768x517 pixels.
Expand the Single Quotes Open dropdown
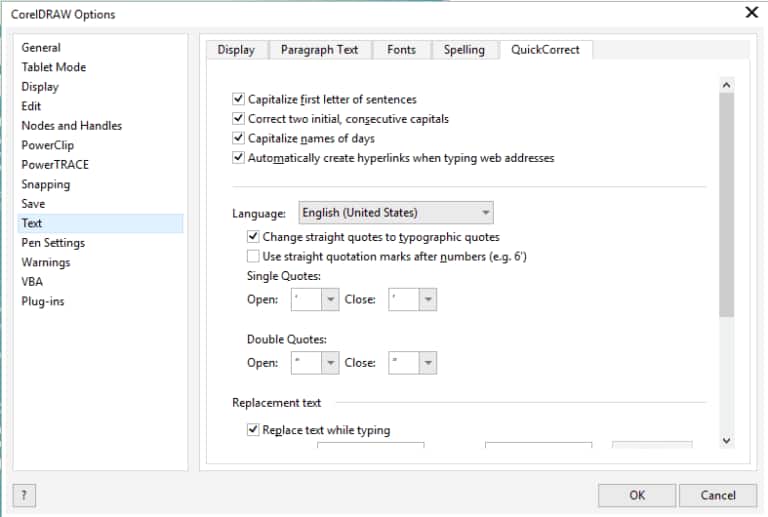[x=329, y=300]
